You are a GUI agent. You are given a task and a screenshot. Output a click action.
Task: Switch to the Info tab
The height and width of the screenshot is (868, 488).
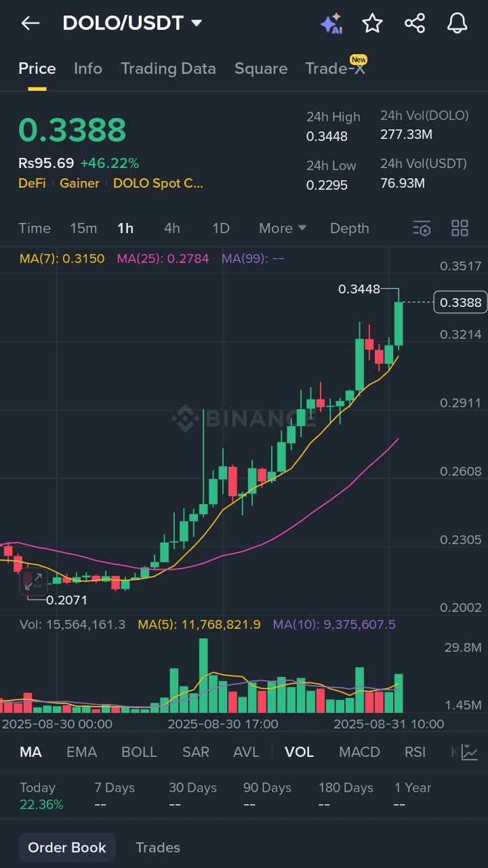pyautogui.click(x=88, y=68)
